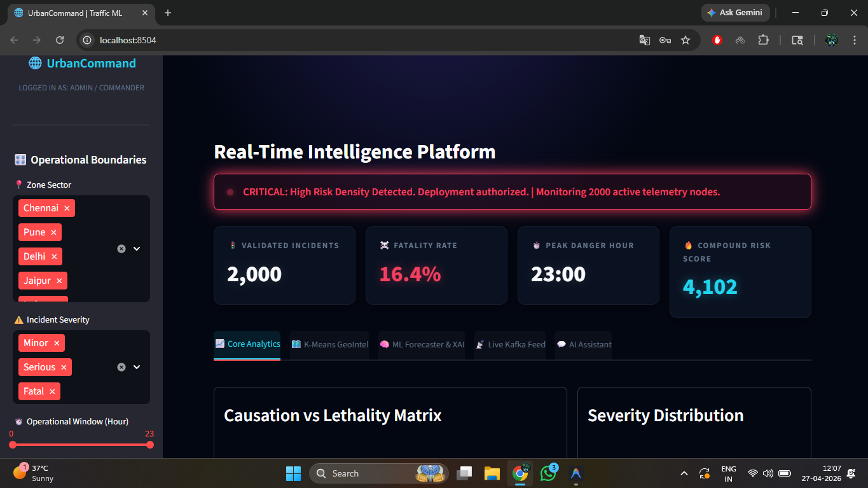Reload the page in Chrome
Screen dimensions: 868x488
click(60, 40)
